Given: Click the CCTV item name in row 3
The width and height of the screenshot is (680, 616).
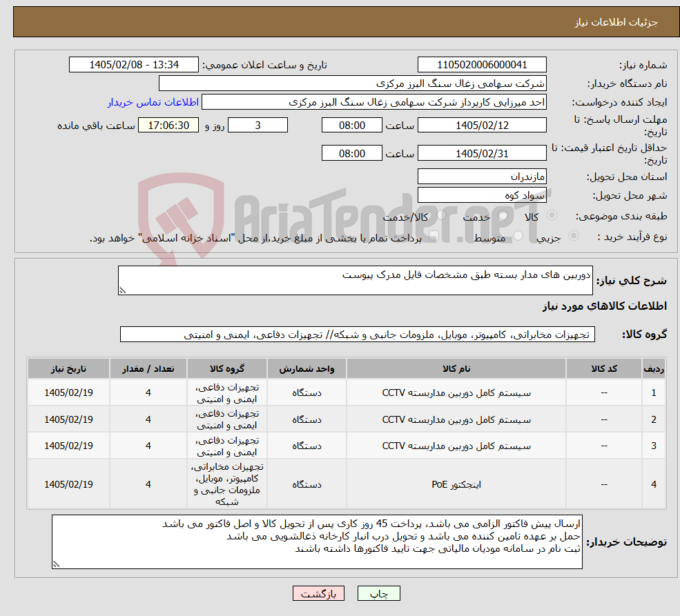Looking at the screenshot, I should click(456, 446).
